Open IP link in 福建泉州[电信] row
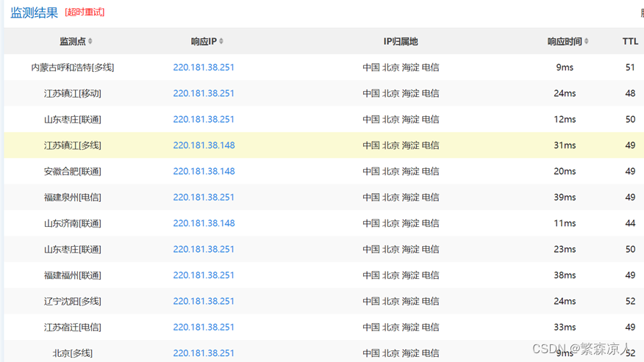The image size is (644, 362). (204, 198)
